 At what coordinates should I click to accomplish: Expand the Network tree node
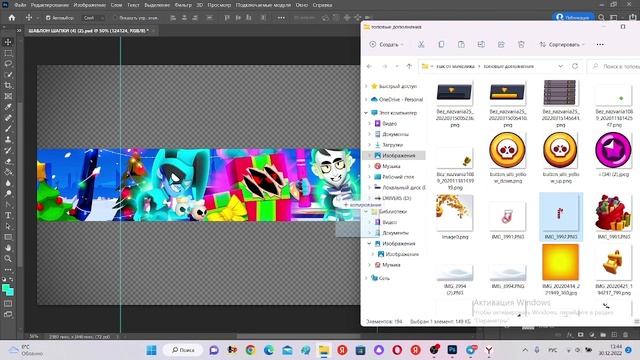pyautogui.click(x=367, y=278)
